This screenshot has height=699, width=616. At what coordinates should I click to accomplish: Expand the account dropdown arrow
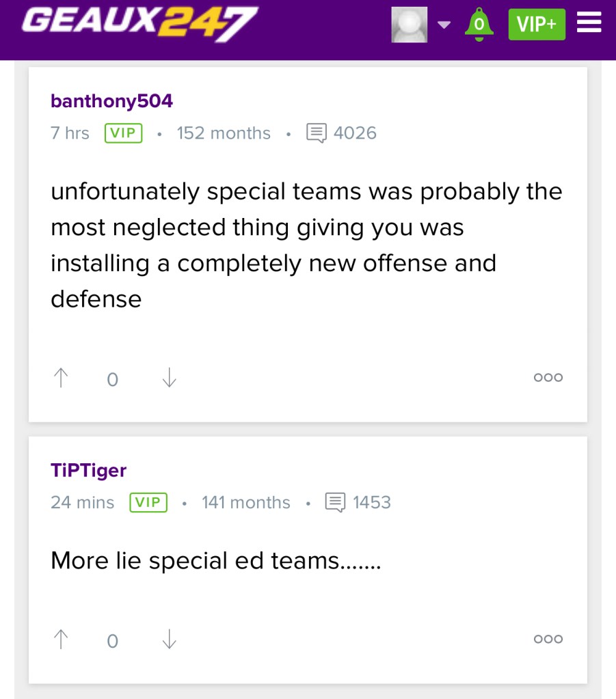444,25
